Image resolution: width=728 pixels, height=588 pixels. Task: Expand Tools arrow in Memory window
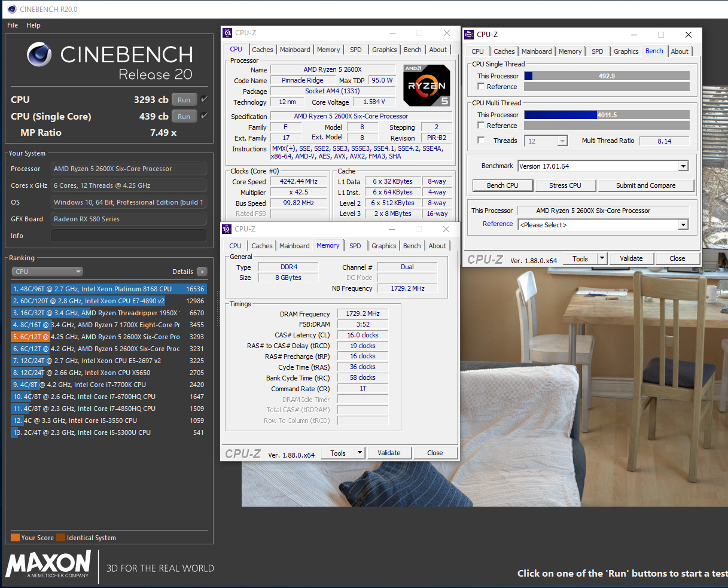pos(360,453)
